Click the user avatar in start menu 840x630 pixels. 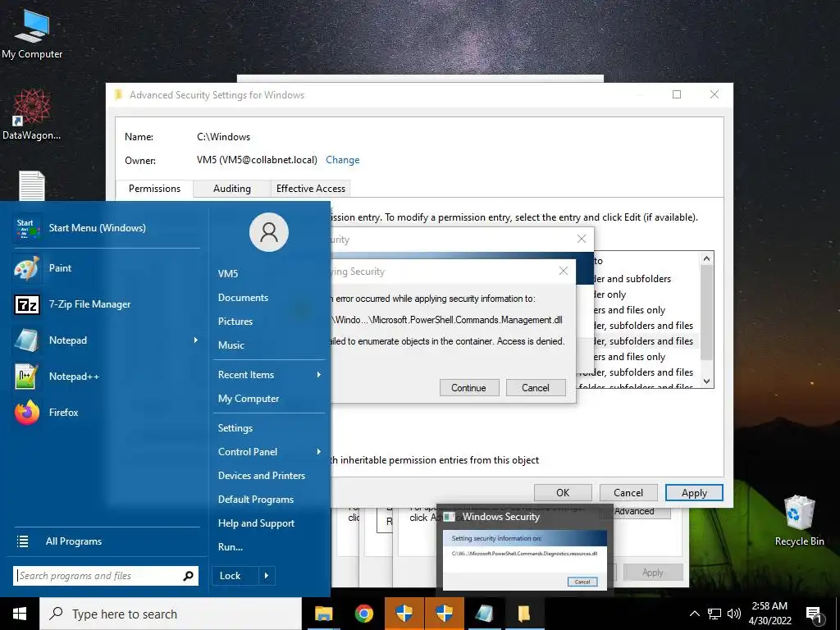268,232
